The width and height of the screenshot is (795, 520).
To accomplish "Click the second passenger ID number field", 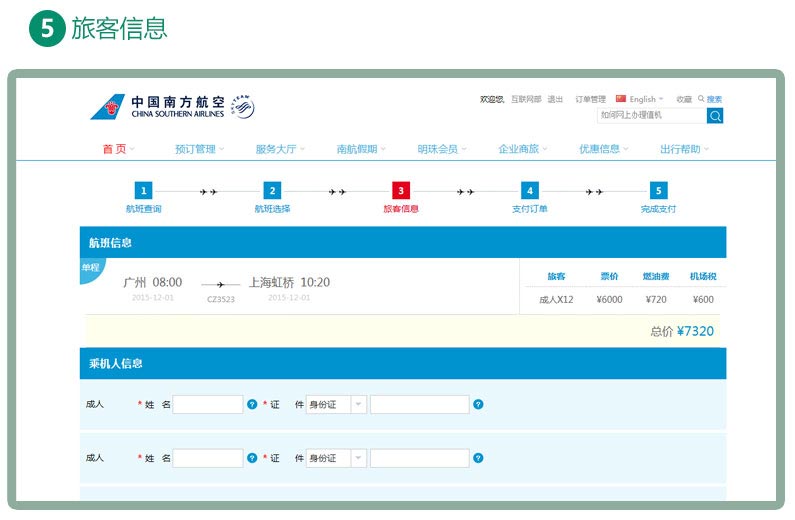I will pyautogui.click(x=419, y=458).
